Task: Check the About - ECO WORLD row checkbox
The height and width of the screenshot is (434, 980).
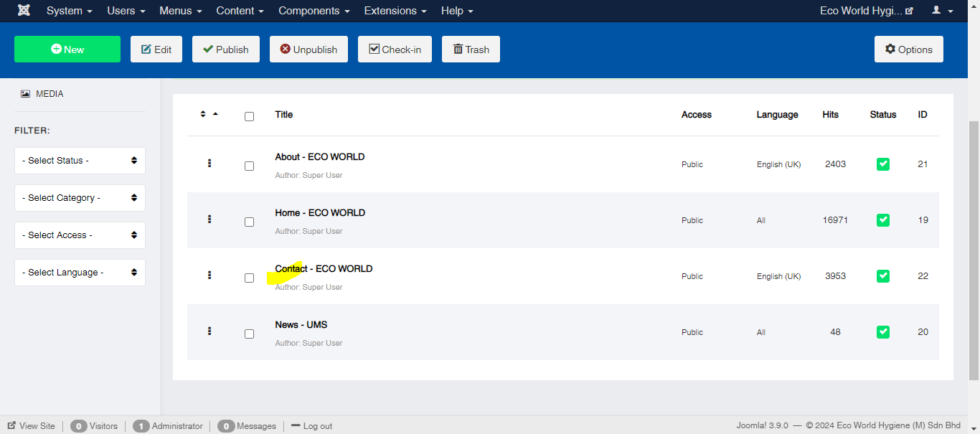Action: (x=249, y=166)
